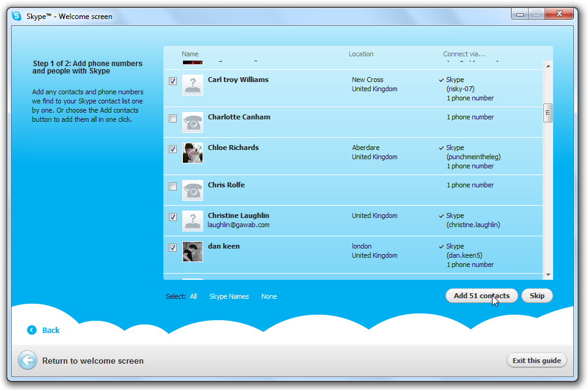
Task: Exit this guide
Action: pos(537,361)
